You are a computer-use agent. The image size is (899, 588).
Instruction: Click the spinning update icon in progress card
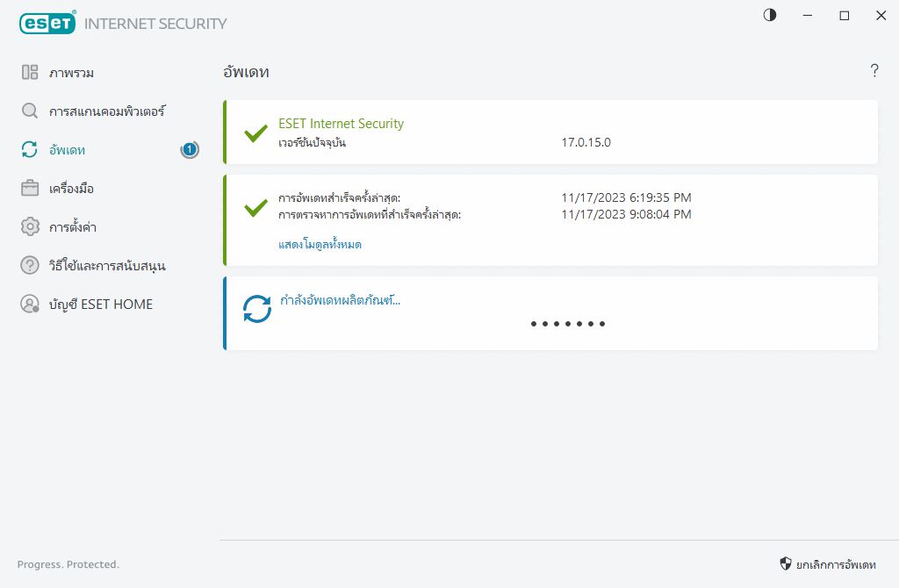click(257, 308)
